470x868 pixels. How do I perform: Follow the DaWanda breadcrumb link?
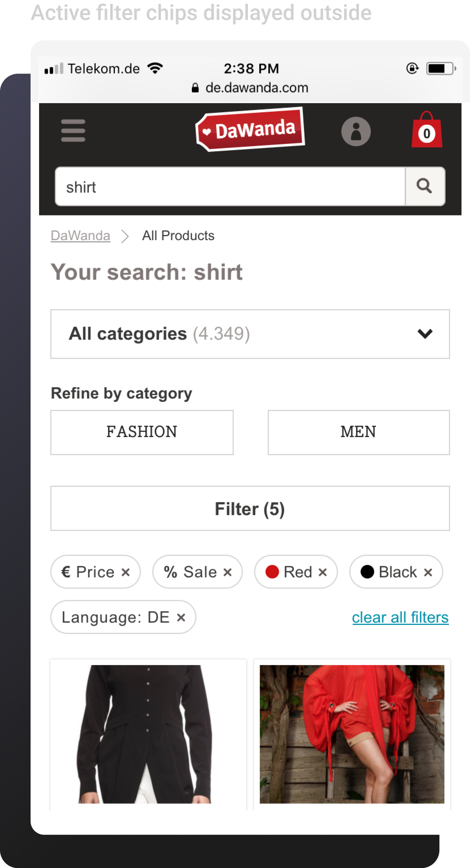click(x=80, y=236)
